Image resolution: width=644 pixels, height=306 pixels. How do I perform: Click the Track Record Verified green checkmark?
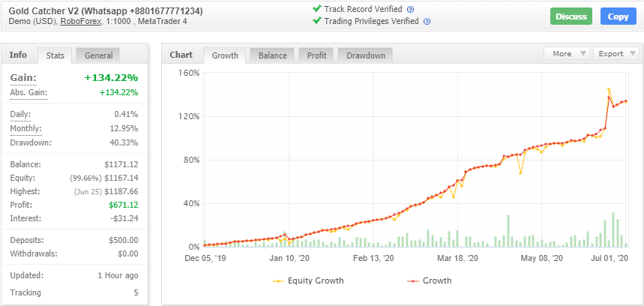pos(316,9)
